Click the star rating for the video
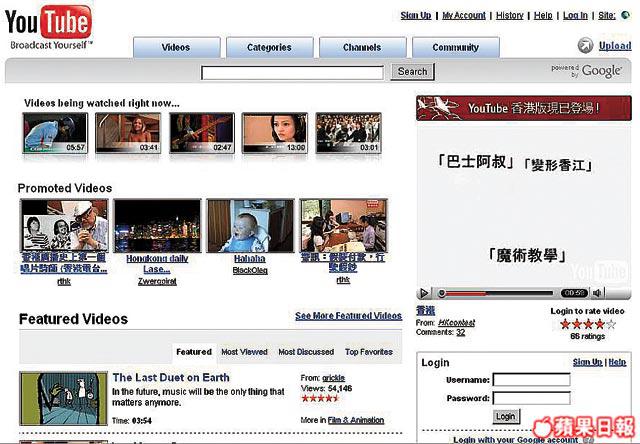 [588, 324]
